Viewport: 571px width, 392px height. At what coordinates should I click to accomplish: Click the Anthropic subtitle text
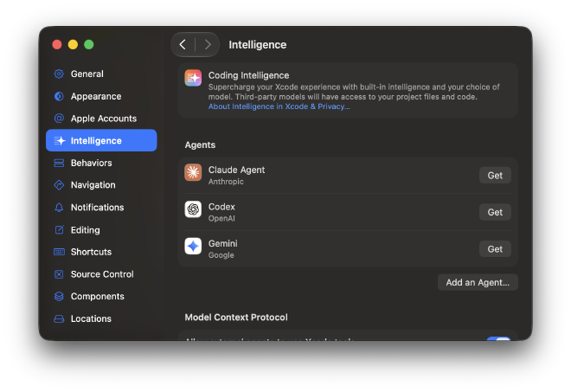click(x=226, y=182)
